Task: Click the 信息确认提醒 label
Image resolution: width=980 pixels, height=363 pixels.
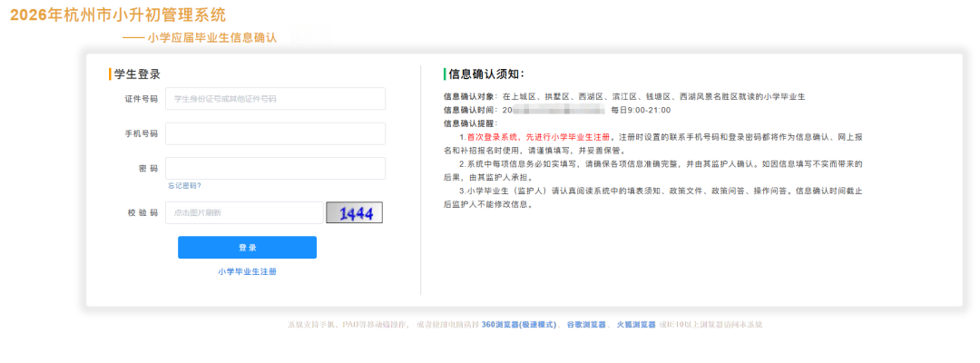Action: [471, 123]
